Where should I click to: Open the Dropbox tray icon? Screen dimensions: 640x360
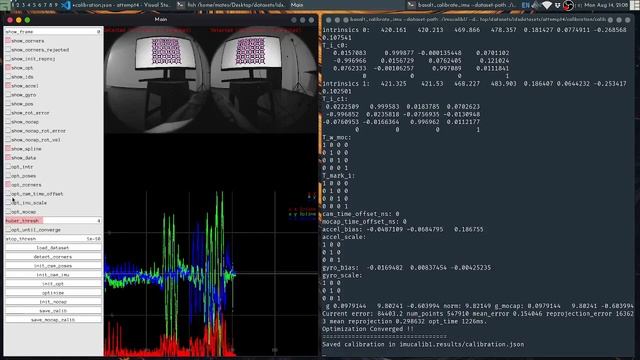tap(557, 5)
